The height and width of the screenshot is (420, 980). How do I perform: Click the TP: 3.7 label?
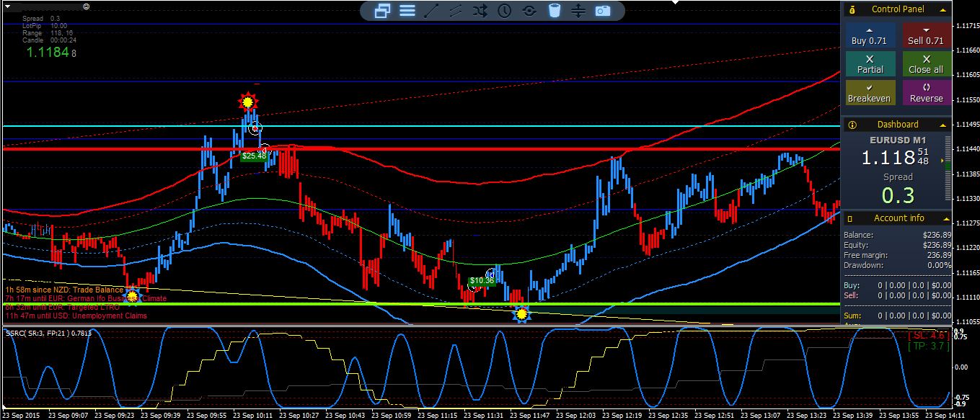click(x=930, y=347)
